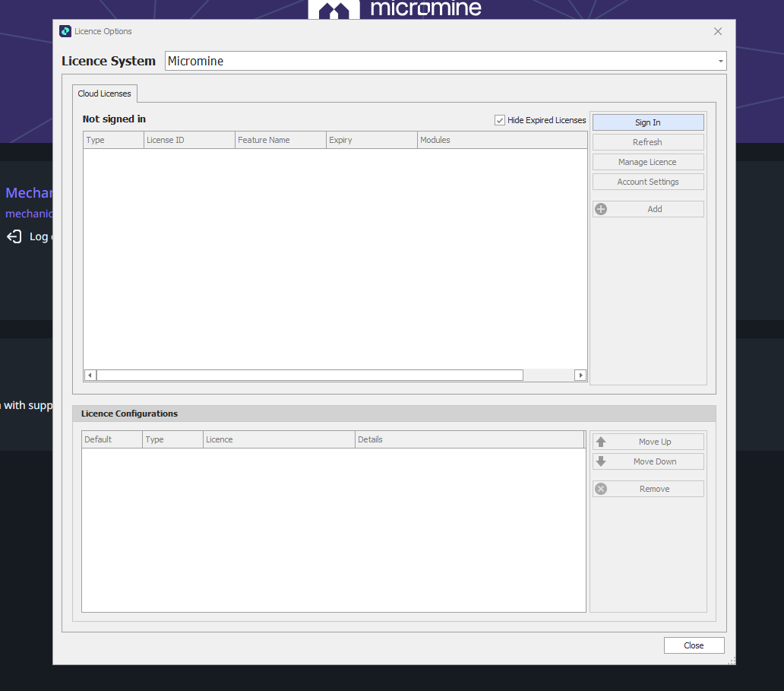Viewport: 784px width, 691px height.
Task: Click the Refresh button
Action: (x=648, y=142)
